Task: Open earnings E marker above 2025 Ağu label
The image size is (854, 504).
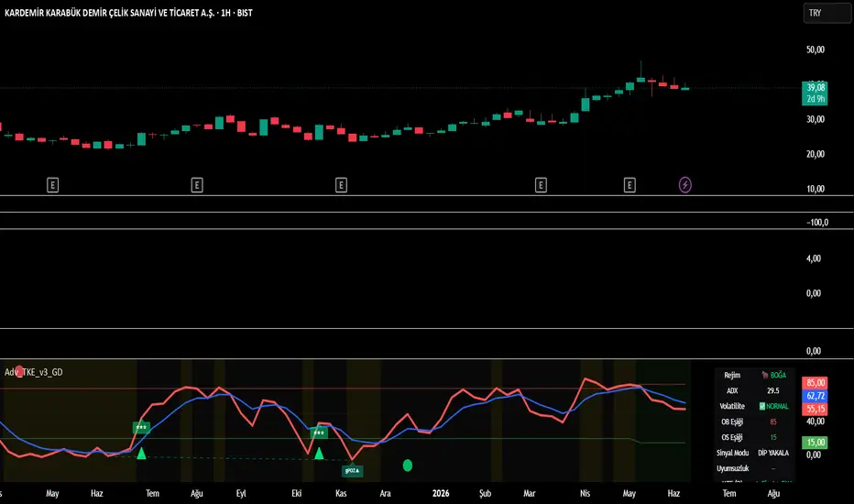Action: (x=197, y=185)
